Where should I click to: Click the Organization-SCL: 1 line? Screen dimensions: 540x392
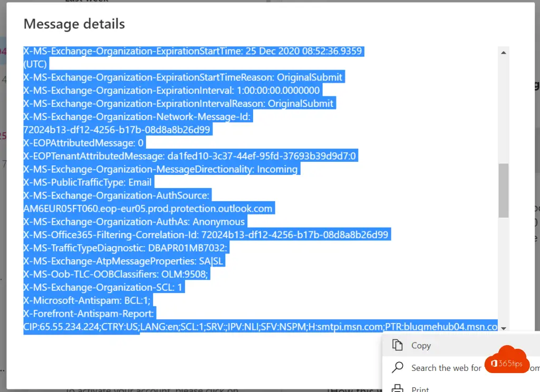pos(103,287)
